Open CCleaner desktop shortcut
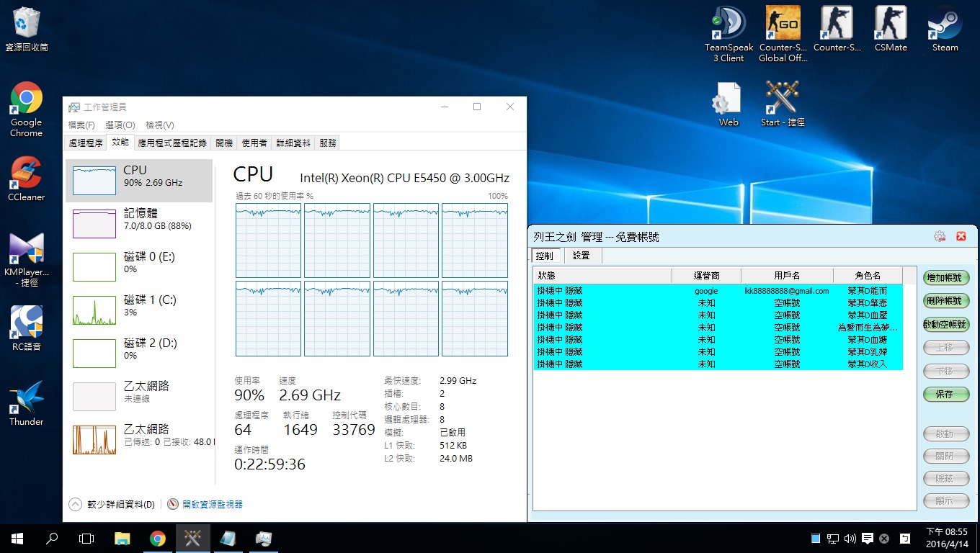 point(27,179)
